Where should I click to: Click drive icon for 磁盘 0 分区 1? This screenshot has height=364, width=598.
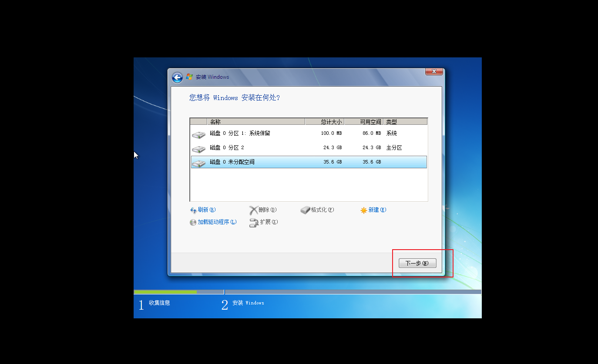click(x=199, y=134)
